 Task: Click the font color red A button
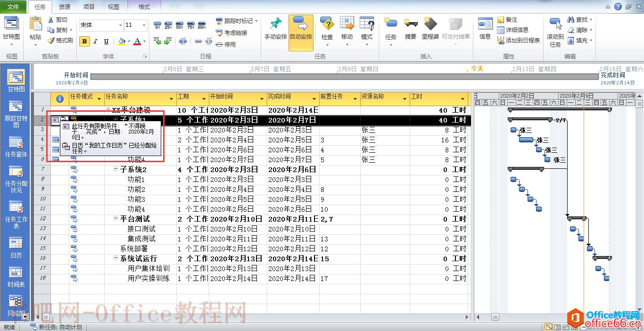[137, 41]
